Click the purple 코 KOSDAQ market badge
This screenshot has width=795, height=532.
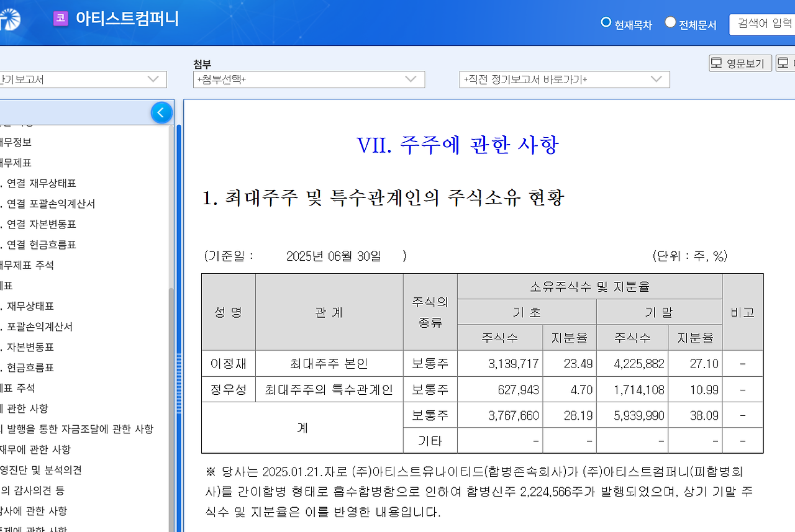pyautogui.click(x=61, y=19)
